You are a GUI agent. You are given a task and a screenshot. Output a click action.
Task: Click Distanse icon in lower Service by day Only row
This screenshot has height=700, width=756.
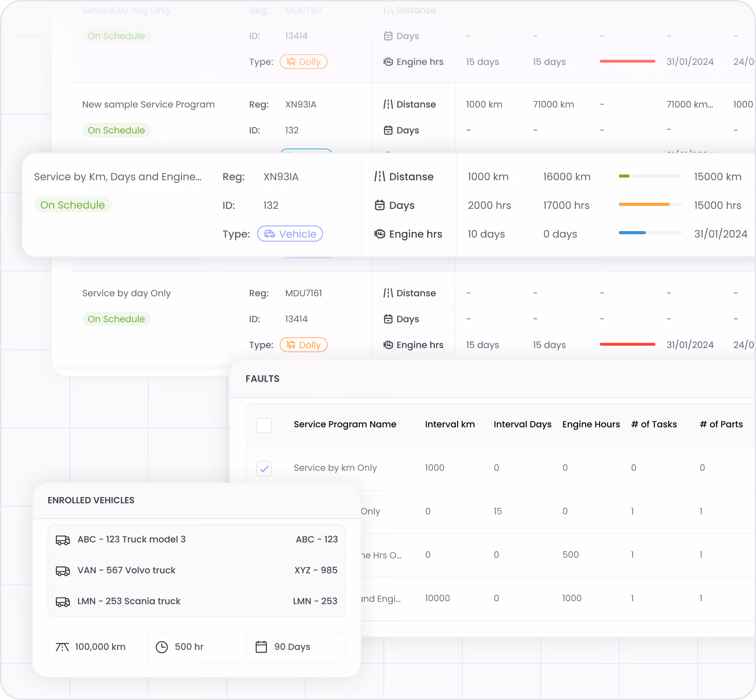[388, 293]
